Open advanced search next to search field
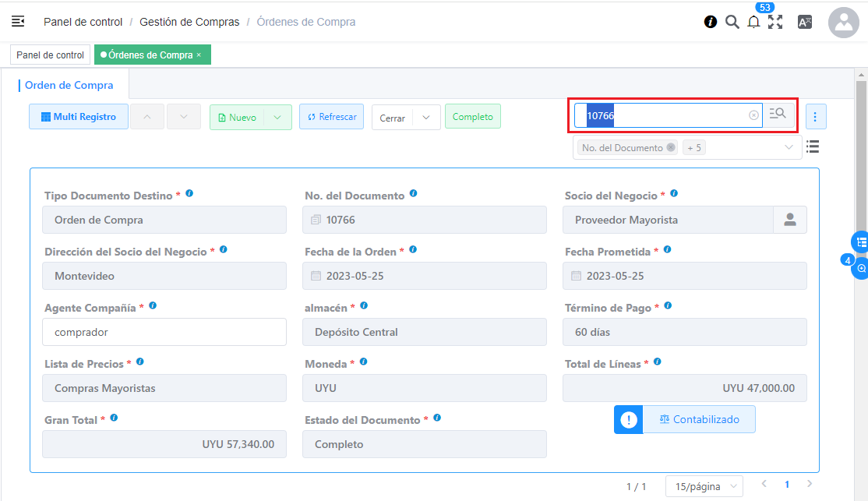The width and height of the screenshot is (868, 501). pyautogui.click(x=778, y=115)
